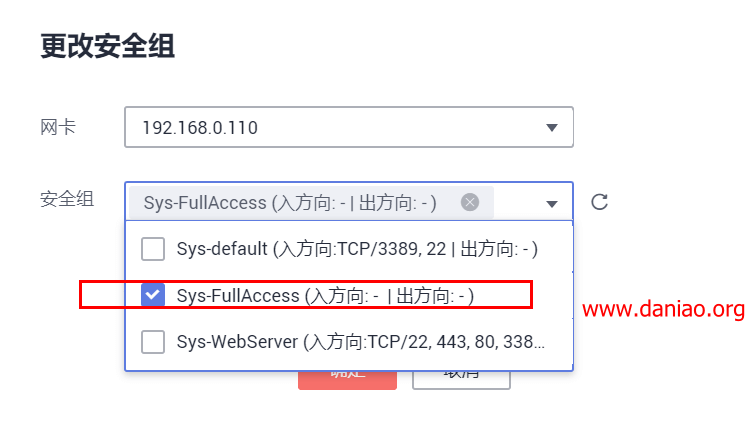Select the Sys-default option text
The image size is (748, 435).
point(357,249)
